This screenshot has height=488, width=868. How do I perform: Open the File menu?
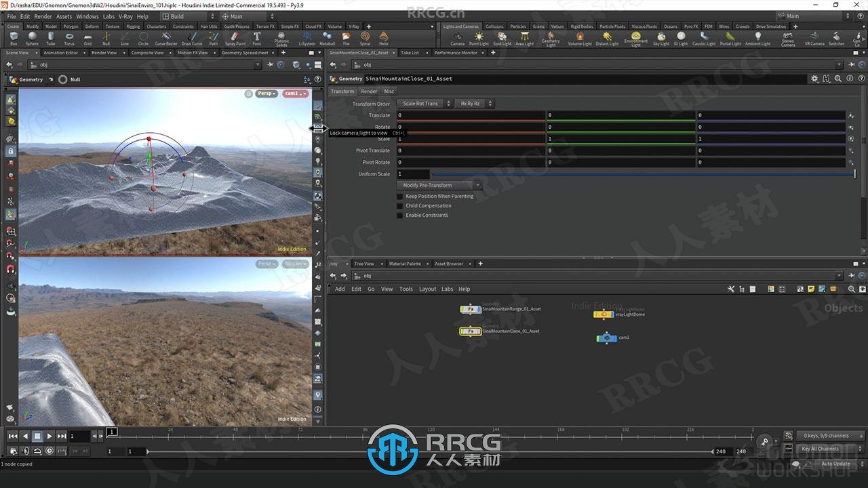(x=12, y=16)
